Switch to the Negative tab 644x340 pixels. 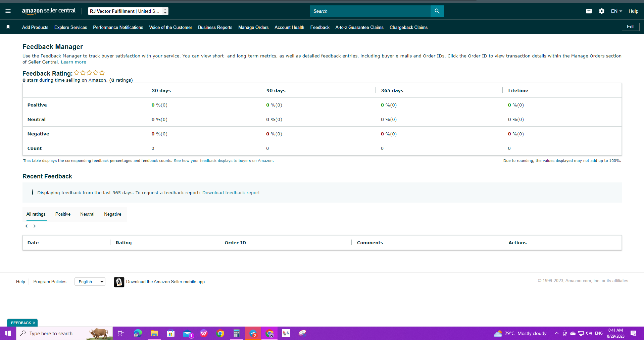(113, 214)
